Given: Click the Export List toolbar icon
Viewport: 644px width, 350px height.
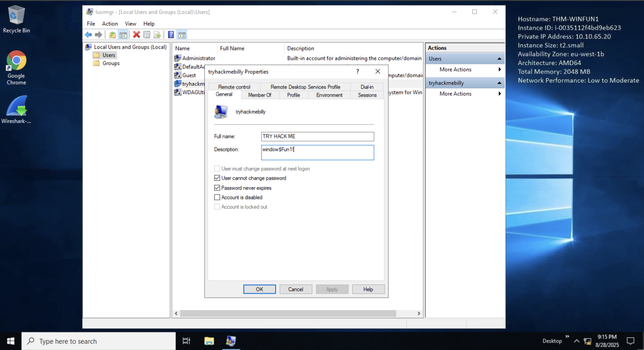Looking at the screenshot, I should point(157,35).
